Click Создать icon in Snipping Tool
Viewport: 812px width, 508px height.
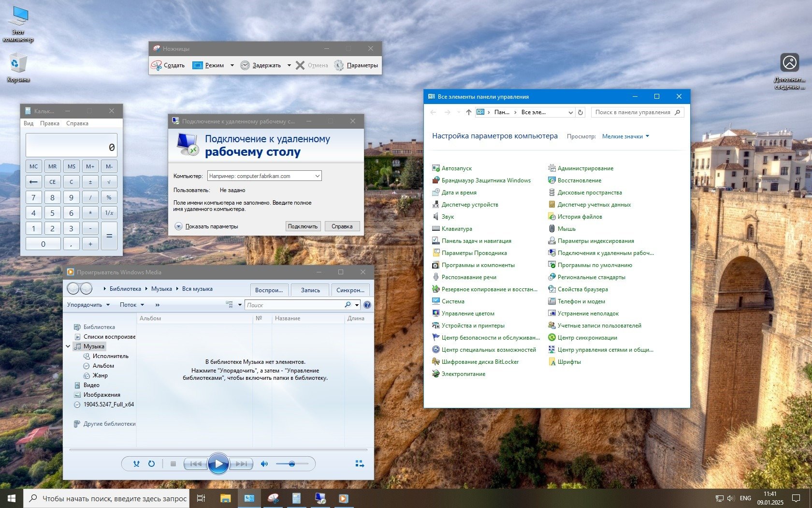[156, 65]
